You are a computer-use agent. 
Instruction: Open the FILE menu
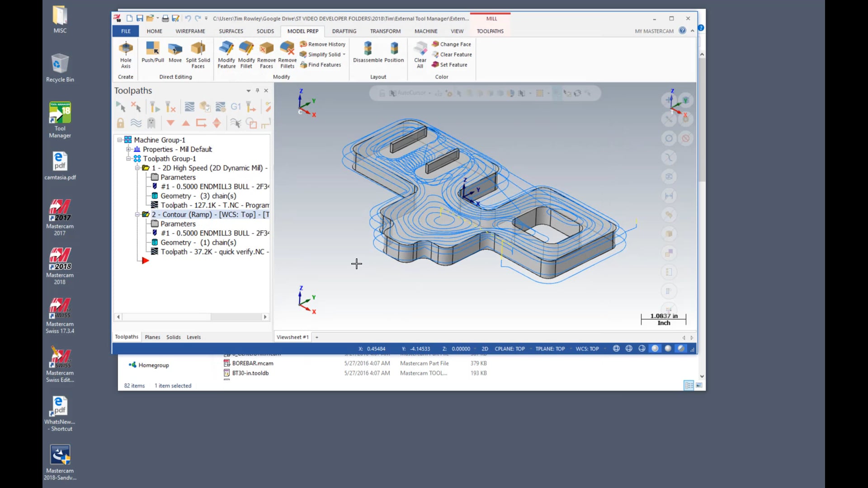126,31
